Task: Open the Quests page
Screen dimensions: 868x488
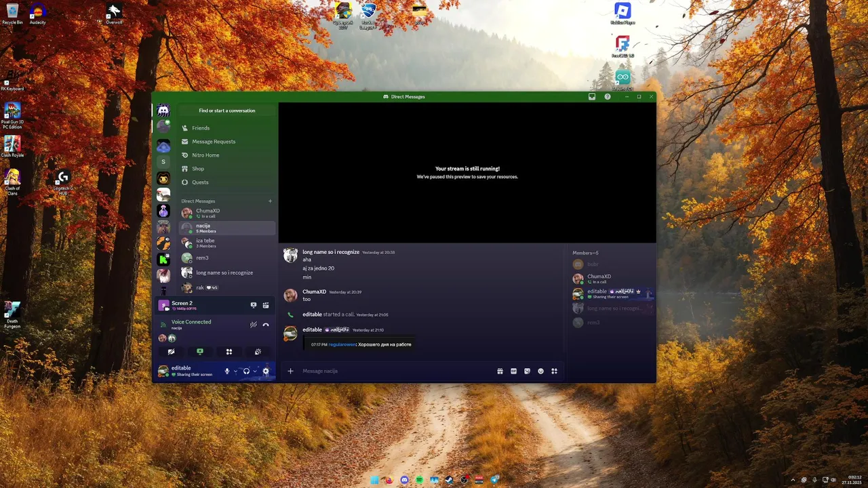Action: click(x=227, y=182)
